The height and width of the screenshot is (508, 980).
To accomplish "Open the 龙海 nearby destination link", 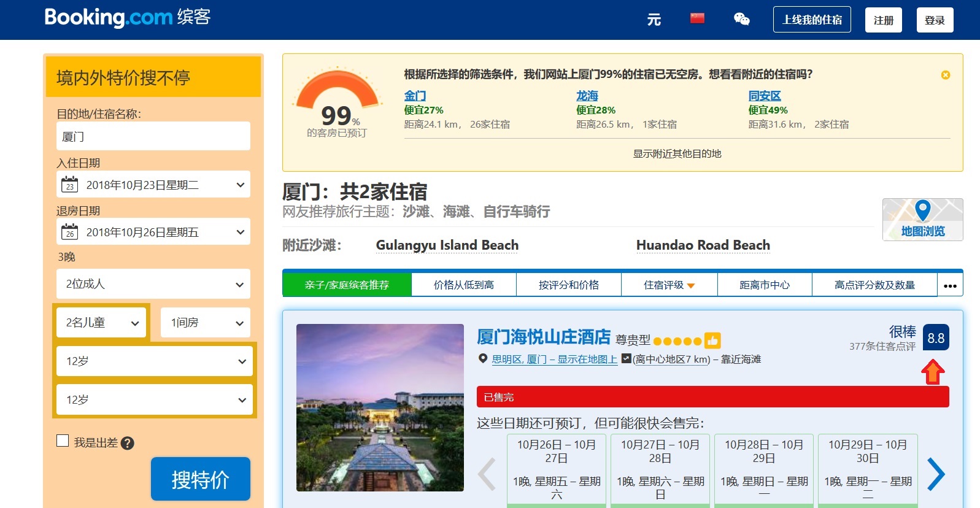I will (x=587, y=96).
